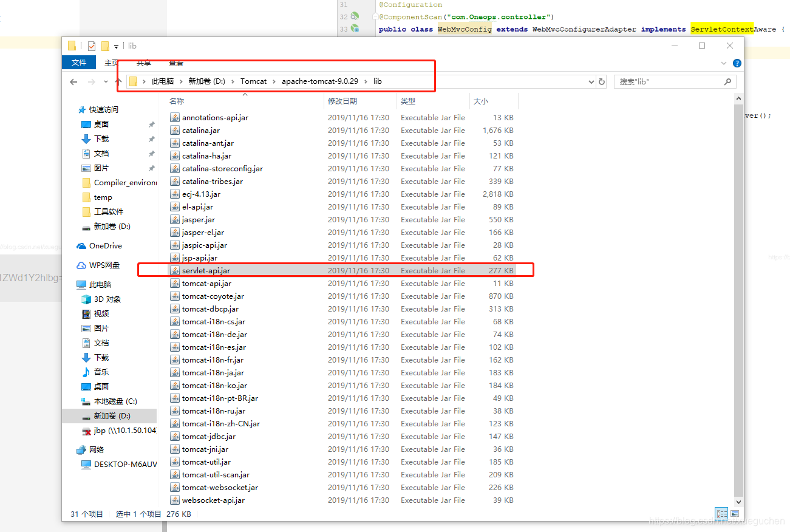The width and height of the screenshot is (790, 532).
Task: Click the scrollbar down arrow
Action: pos(739,502)
